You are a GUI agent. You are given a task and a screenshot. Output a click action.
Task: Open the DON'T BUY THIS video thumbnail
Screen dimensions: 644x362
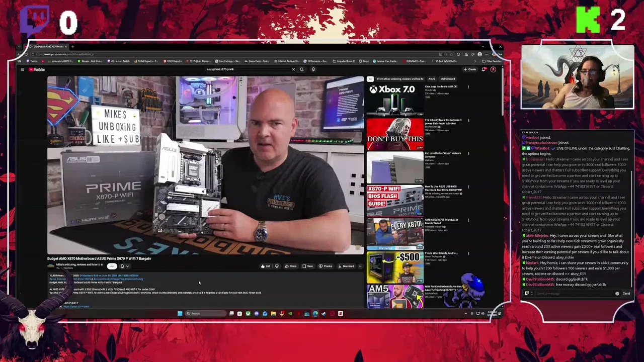[395, 134]
